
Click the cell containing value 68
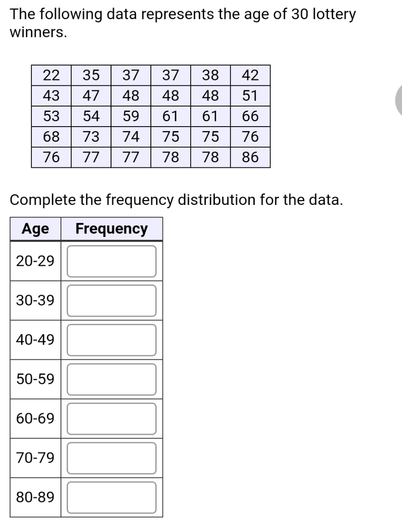point(51,137)
